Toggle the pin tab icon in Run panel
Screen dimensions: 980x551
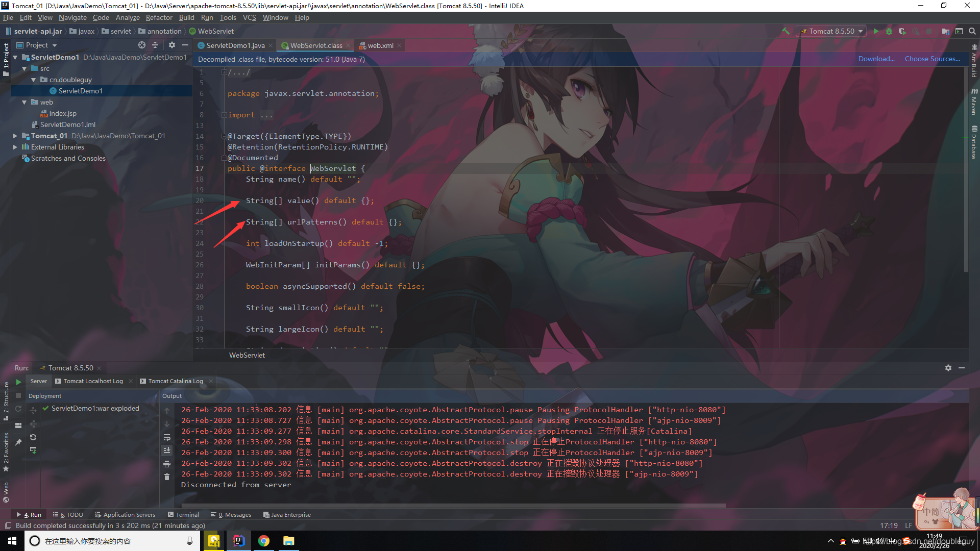click(18, 442)
